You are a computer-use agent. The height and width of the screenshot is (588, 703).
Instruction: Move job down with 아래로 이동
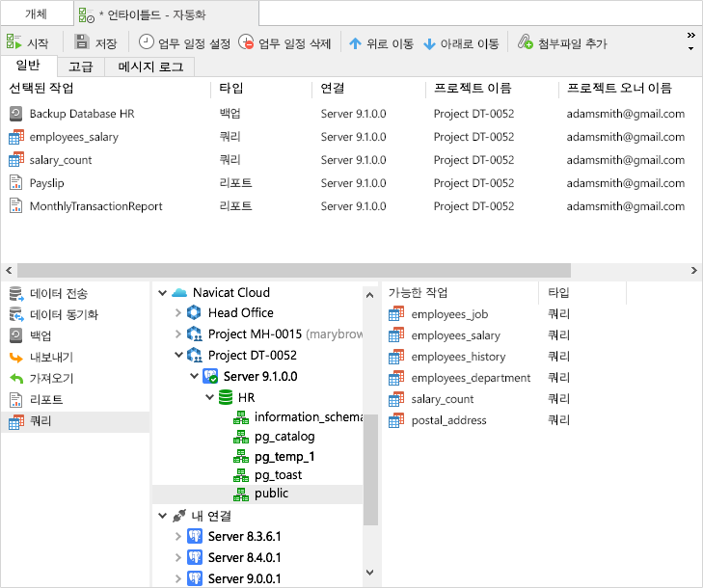click(461, 43)
